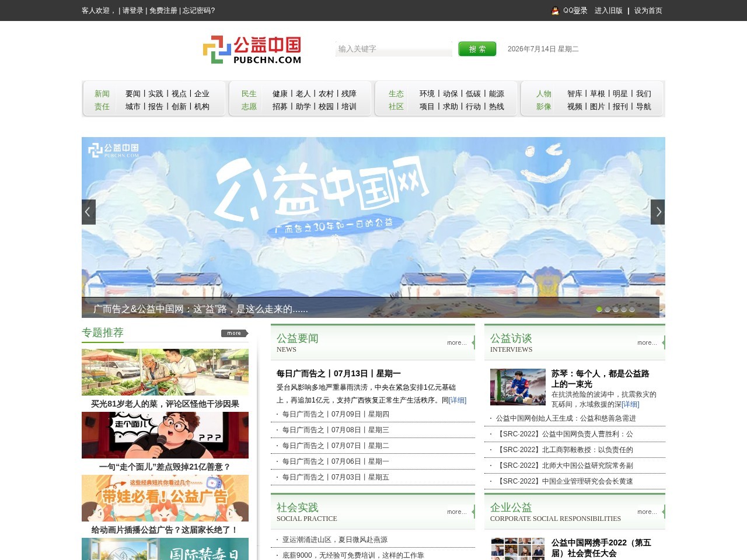Go to next banner slide arrow
The image size is (747, 560).
(658, 212)
